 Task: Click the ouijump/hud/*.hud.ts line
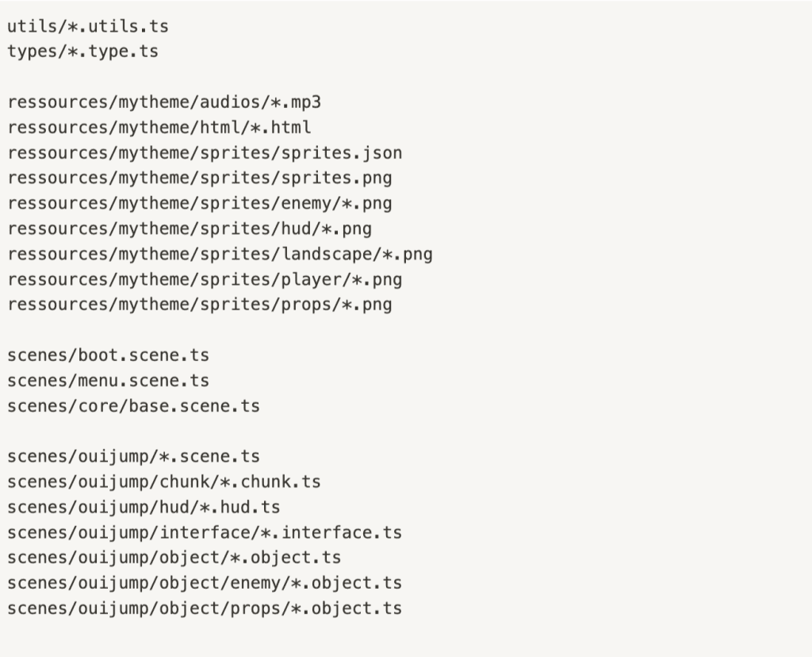144,507
